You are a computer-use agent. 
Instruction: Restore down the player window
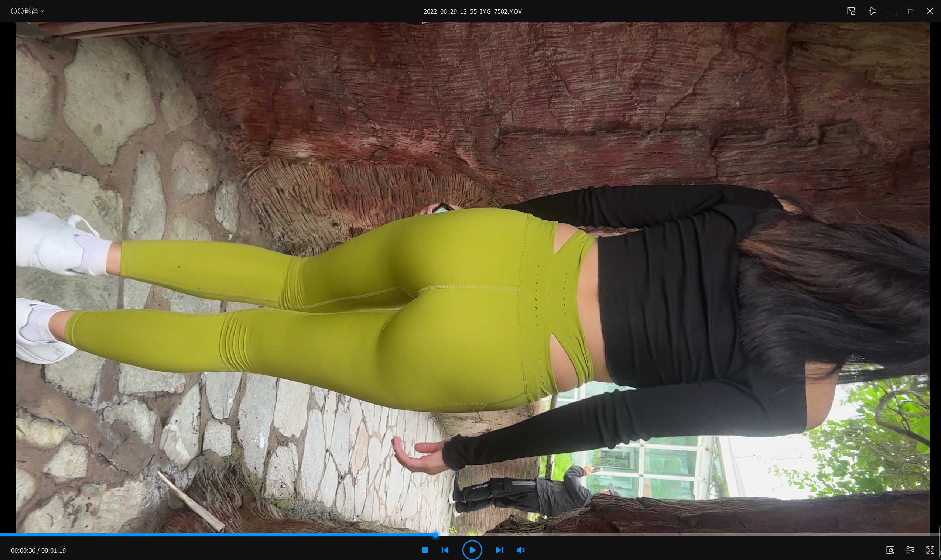[911, 11]
